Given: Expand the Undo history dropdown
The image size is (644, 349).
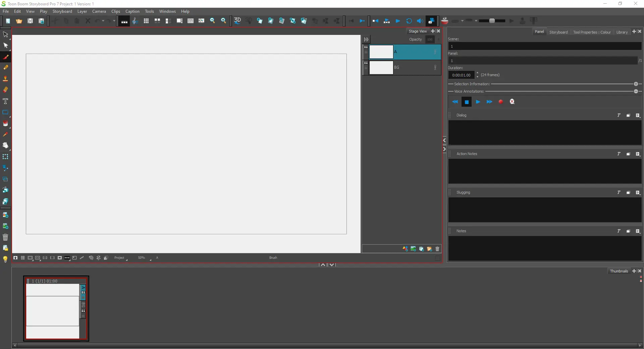Looking at the screenshot, I should point(103,21).
